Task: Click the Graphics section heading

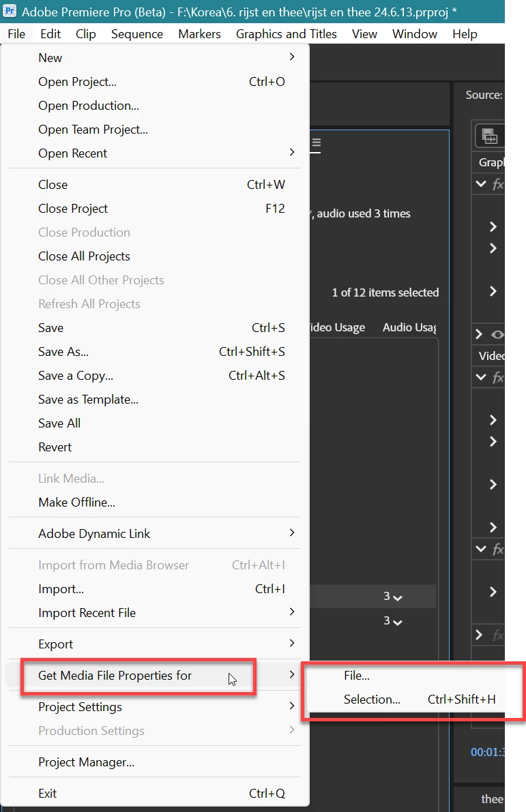Action: [491, 162]
